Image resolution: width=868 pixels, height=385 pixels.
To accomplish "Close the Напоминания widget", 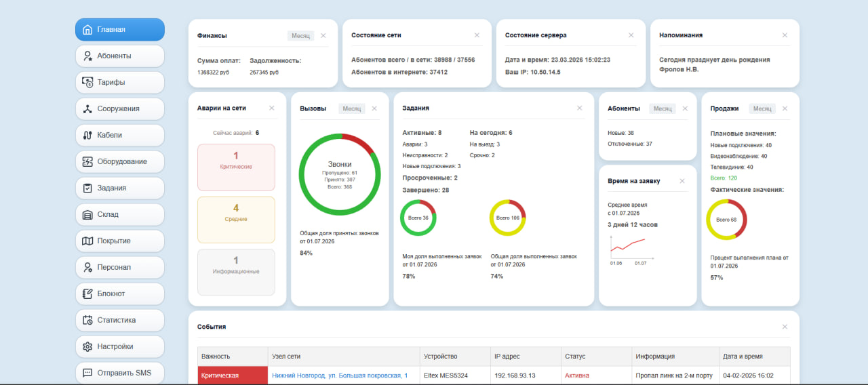I will point(785,35).
